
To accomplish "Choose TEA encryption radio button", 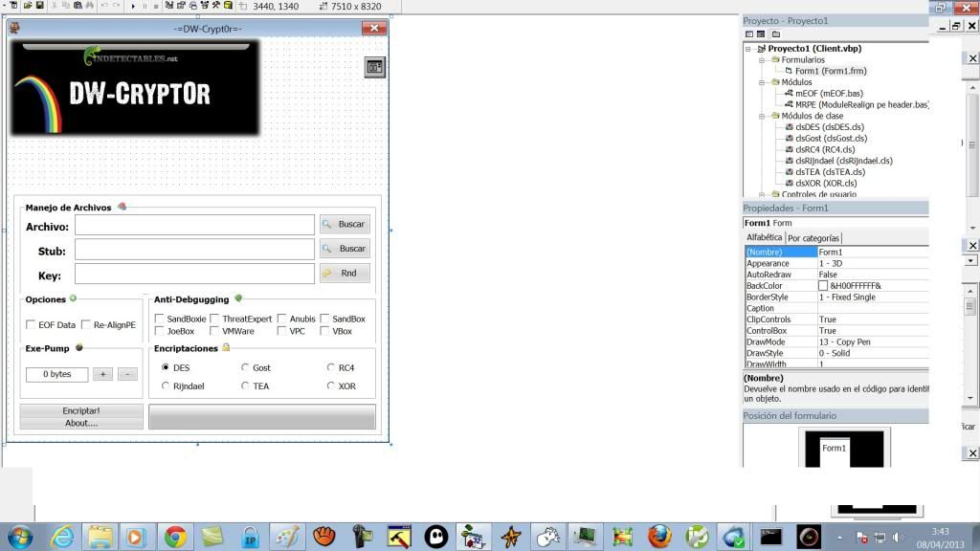I will pyautogui.click(x=245, y=386).
